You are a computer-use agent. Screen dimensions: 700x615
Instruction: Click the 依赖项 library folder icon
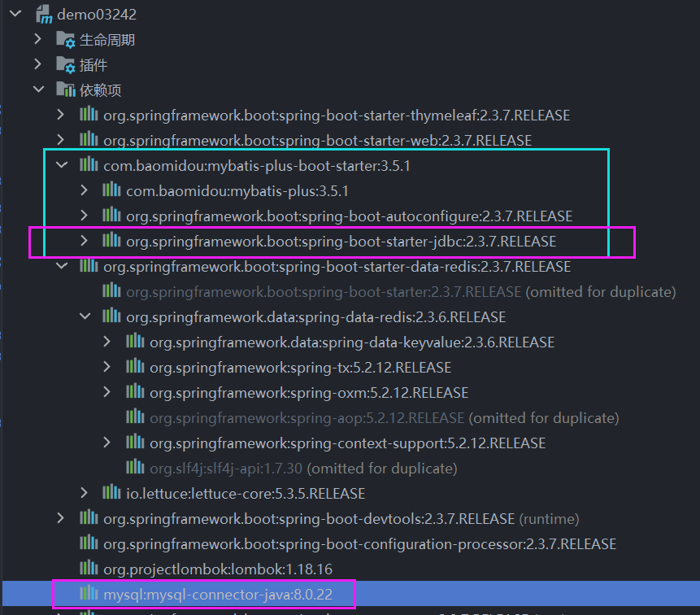(66, 89)
